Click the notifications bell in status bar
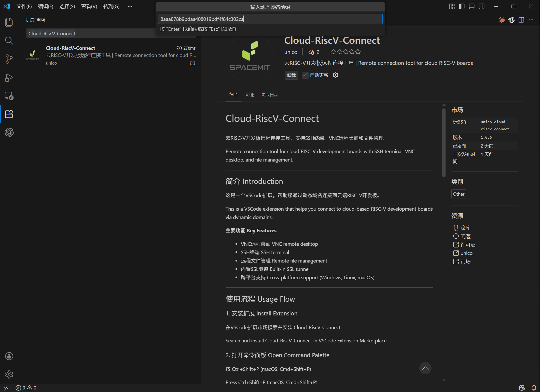540x392 pixels. point(534,388)
